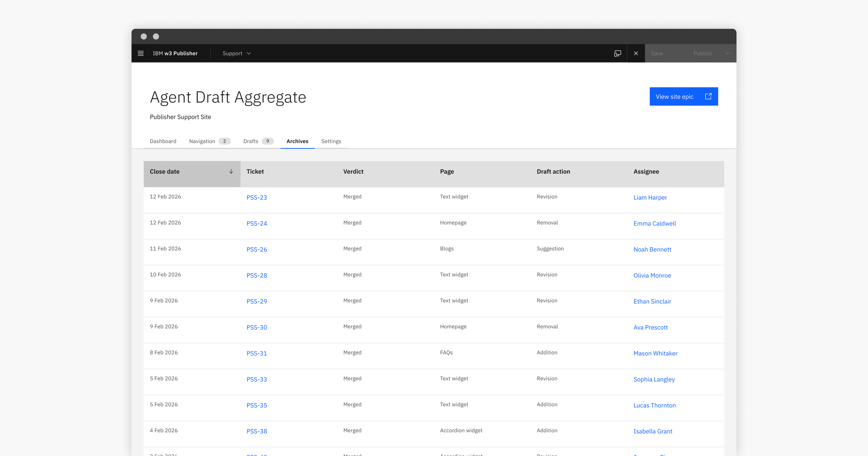Click the Draft action column header
The height and width of the screenshot is (456, 868).
click(553, 172)
